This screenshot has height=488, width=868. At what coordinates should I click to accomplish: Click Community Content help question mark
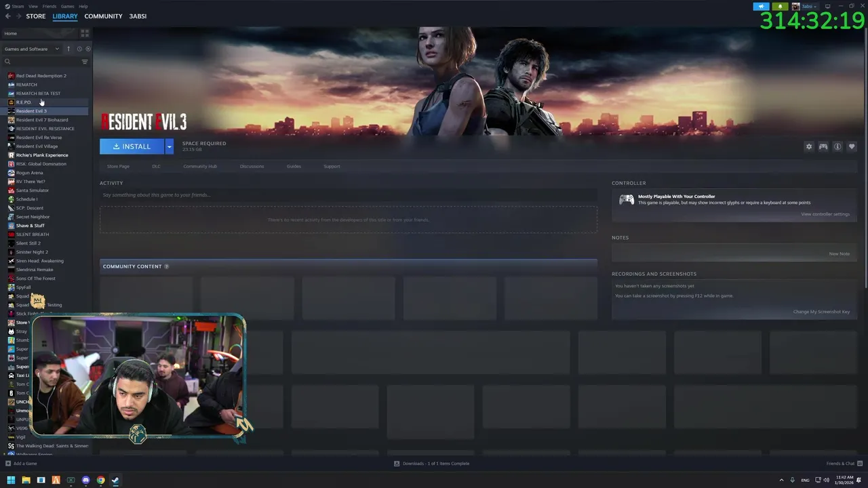coord(167,266)
